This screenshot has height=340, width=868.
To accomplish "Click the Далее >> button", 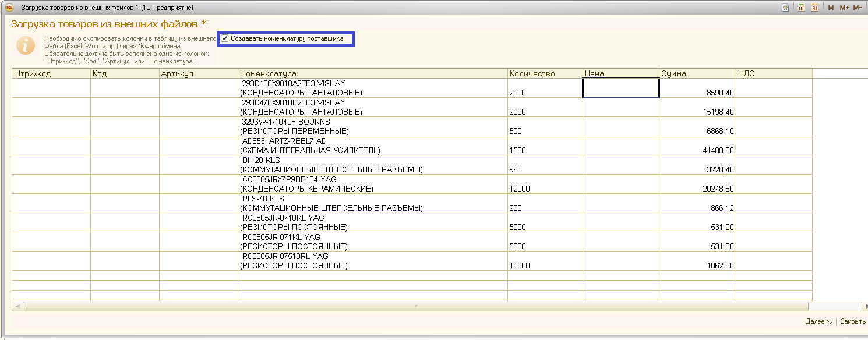I will point(818,321).
